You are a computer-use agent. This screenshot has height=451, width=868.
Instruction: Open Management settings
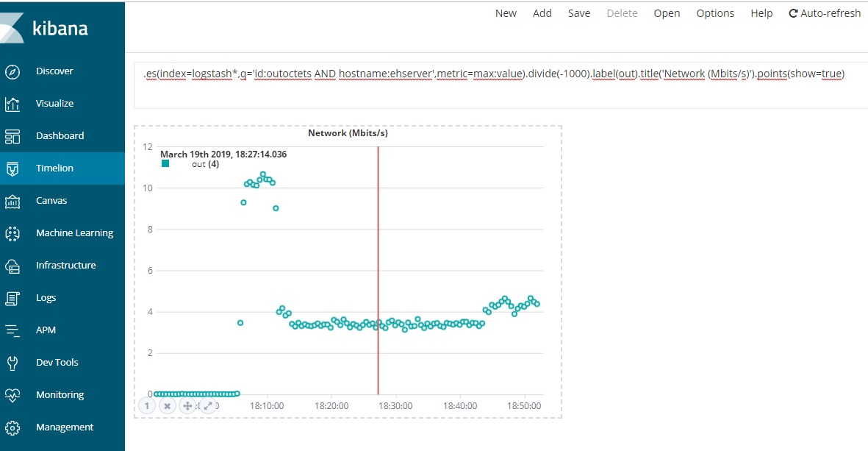coord(65,427)
